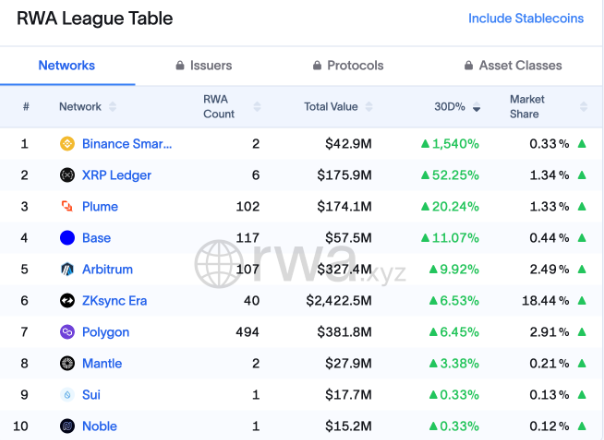The image size is (604, 440).
Task: Sort by Total Value column arrows
Action: coord(372,106)
